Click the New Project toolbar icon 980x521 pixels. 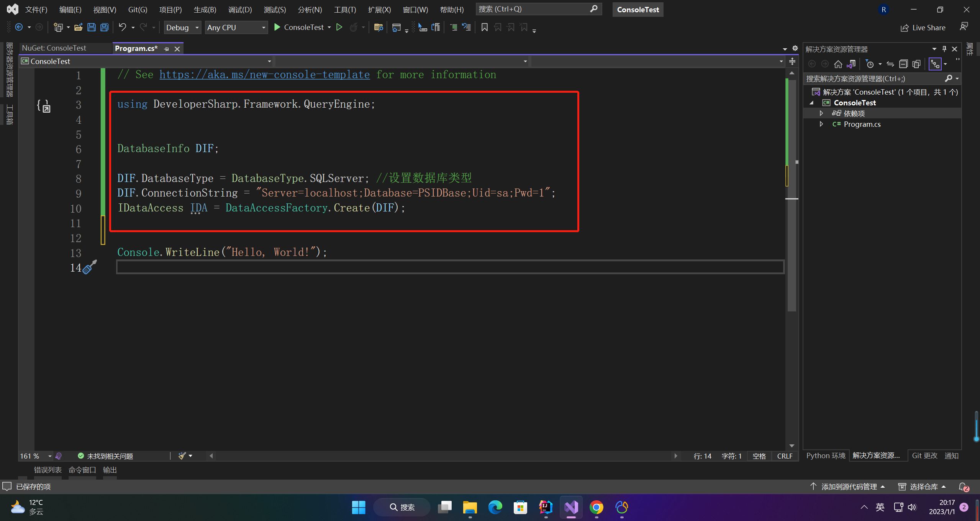coord(58,27)
